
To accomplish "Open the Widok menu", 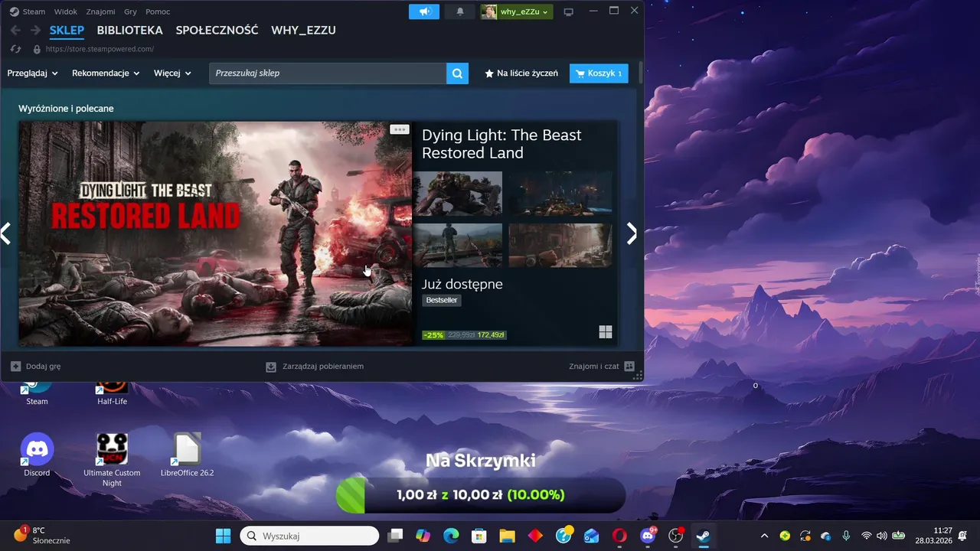I will click(65, 11).
